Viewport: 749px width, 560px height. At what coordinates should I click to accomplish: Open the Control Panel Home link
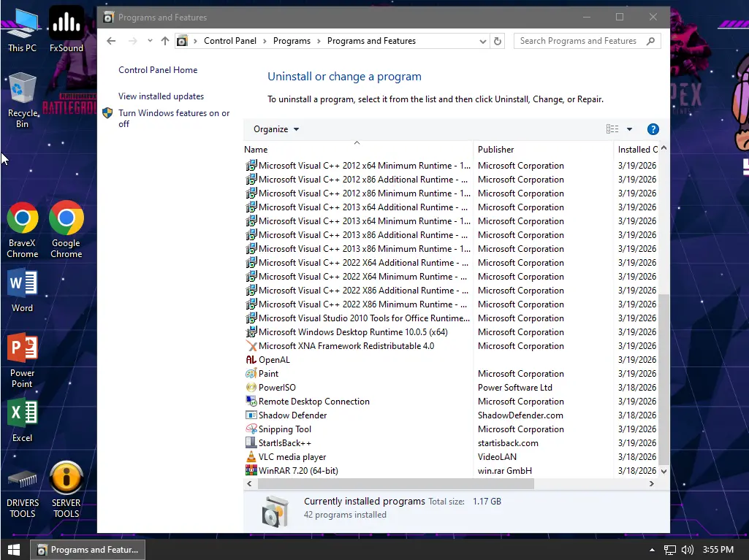158,70
